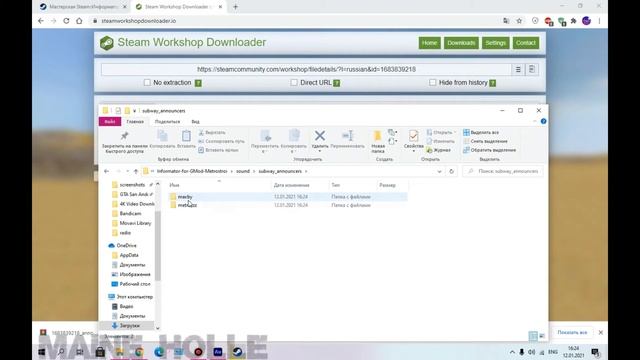
Task: Click the Settings button on the website
Action: click(x=496, y=43)
